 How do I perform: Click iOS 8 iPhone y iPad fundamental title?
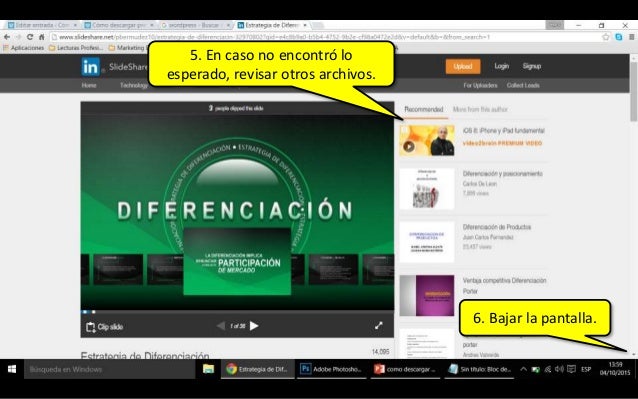(x=503, y=131)
